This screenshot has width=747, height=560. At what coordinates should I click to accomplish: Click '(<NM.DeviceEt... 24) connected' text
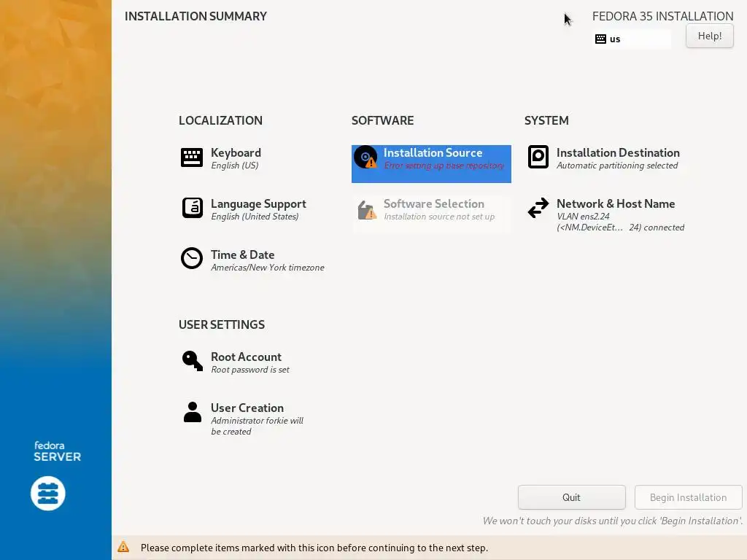[620, 227]
